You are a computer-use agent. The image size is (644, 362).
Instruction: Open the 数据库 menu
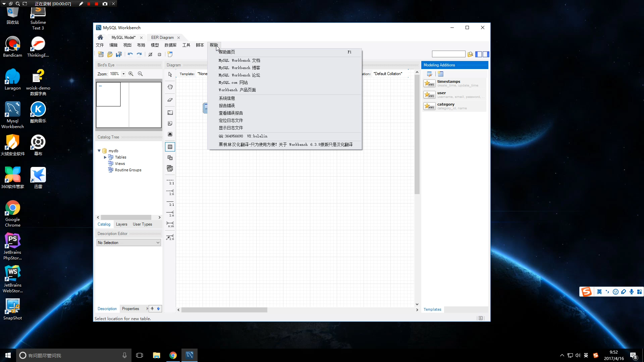[x=170, y=45]
